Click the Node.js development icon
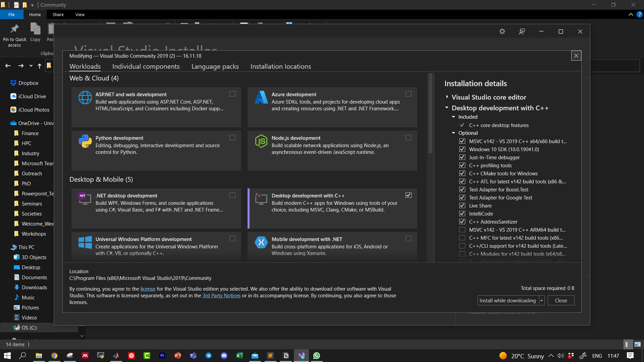Screen dimensions: 644x362 click(x=262, y=141)
